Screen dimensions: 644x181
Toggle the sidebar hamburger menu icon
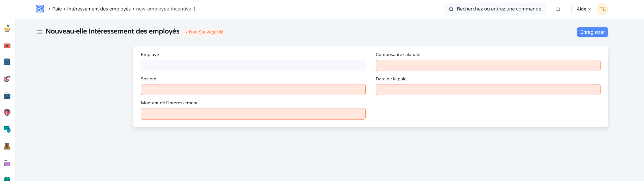tap(39, 32)
